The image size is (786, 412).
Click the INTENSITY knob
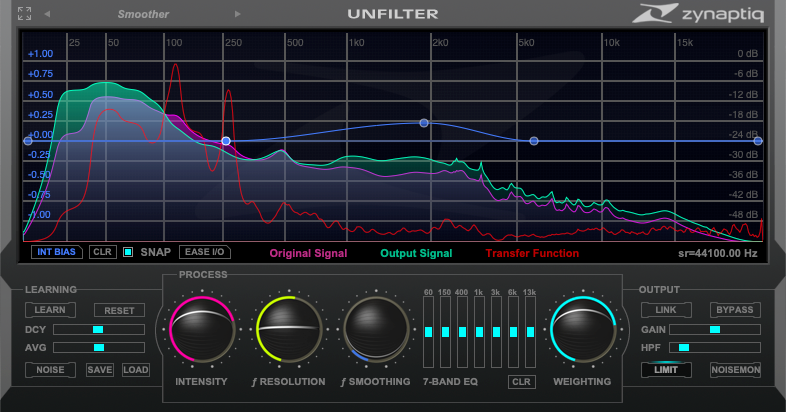[x=202, y=329]
